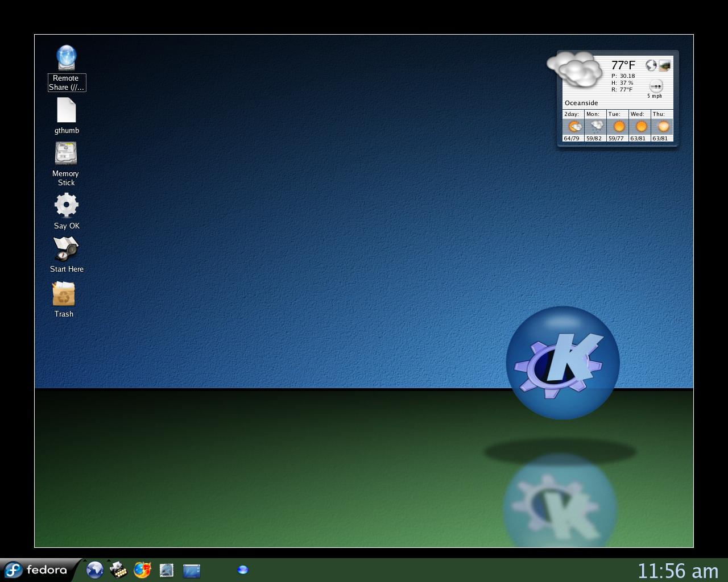The height and width of the screenshot is (582, 728).
Task: Click the globe icon in the weather widget
Action: click(x=651, y=65)
